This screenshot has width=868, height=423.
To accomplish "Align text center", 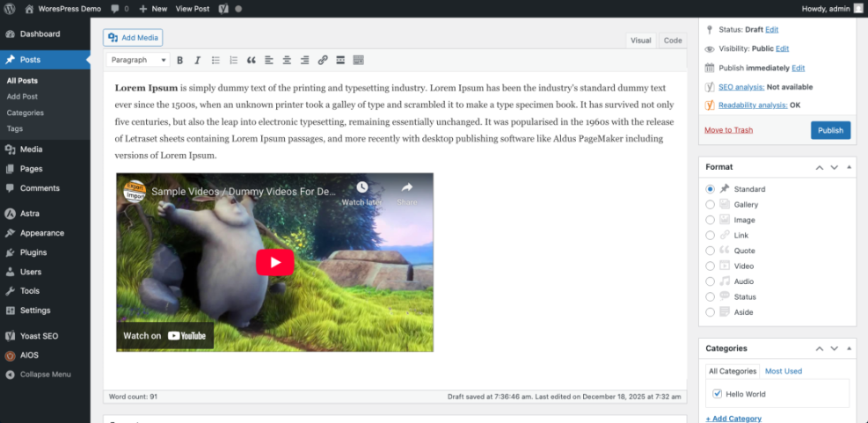I will pos(287,61).
